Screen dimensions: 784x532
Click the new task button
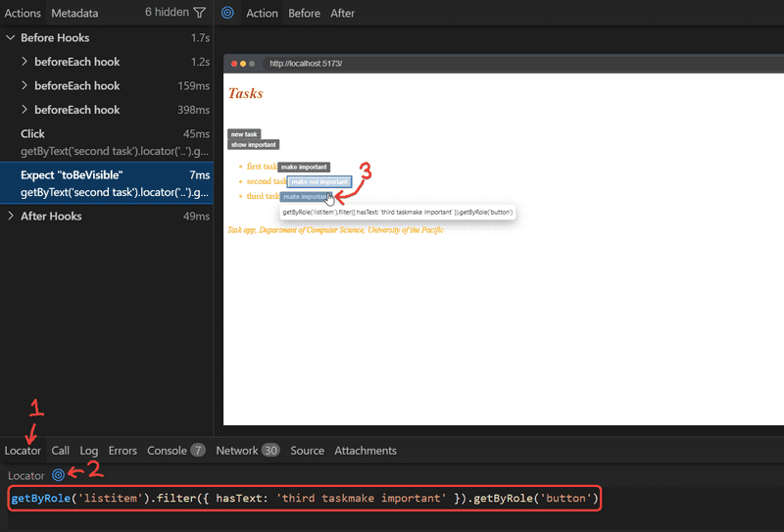[244, 134]
